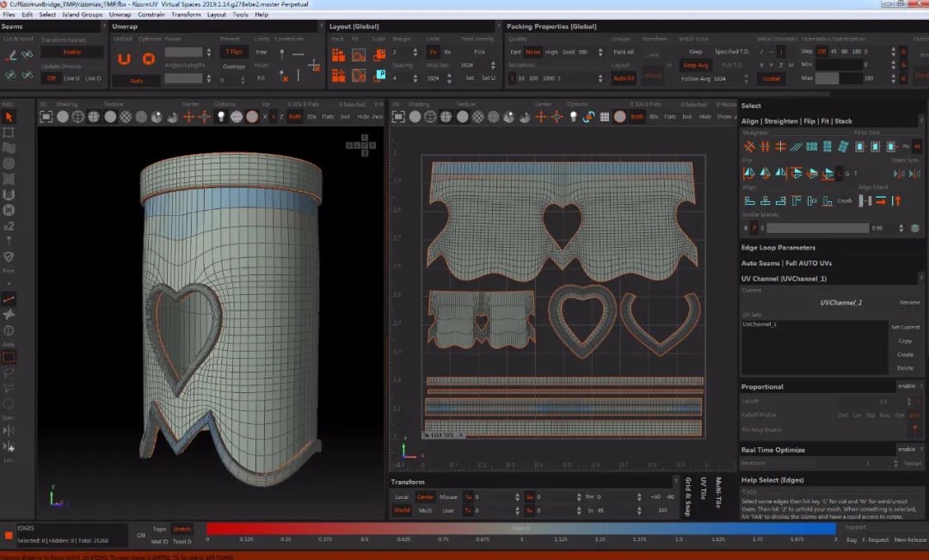Image resolution: width=929 pixels, height=560 pixels.
Task: Toggle the T Flips prevent option
Action: click(233, 52)
